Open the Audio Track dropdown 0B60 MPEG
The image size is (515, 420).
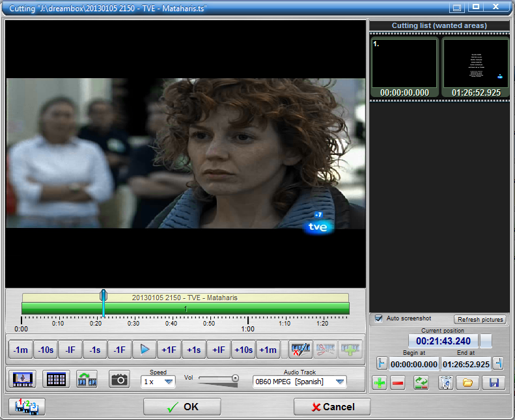pyautogui.click(x=299, y=382)
